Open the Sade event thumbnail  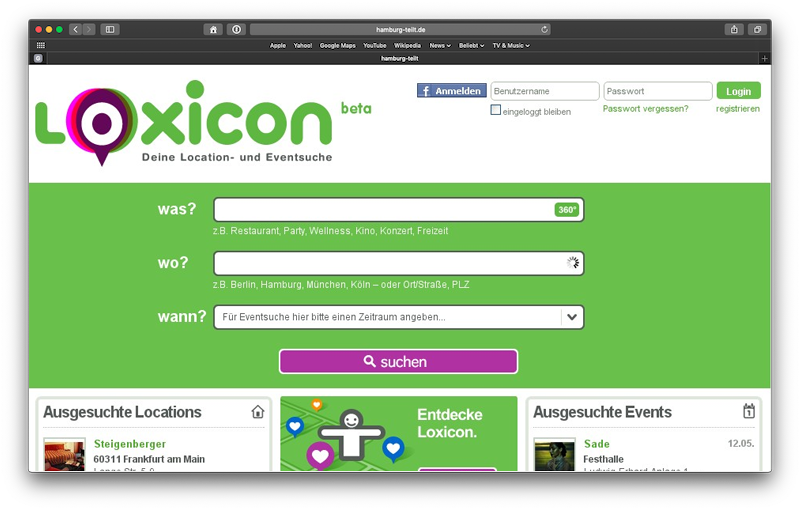(554, 455)
